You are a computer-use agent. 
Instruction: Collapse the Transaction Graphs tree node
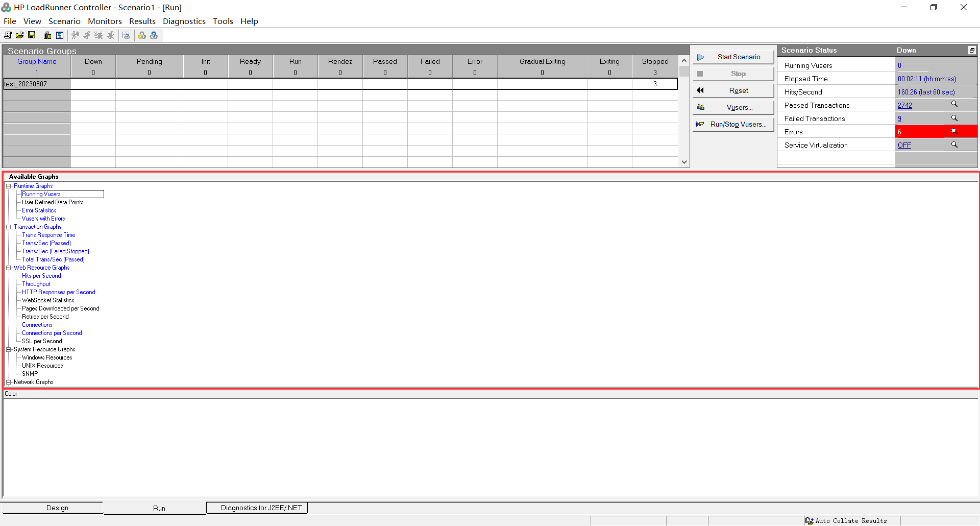pos(9,227)
